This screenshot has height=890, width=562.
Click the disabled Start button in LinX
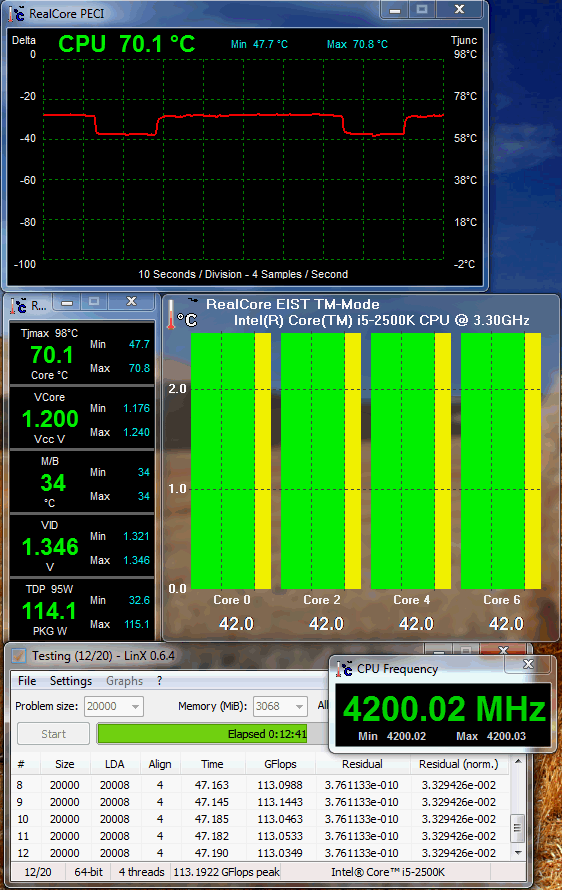[53, 734]
